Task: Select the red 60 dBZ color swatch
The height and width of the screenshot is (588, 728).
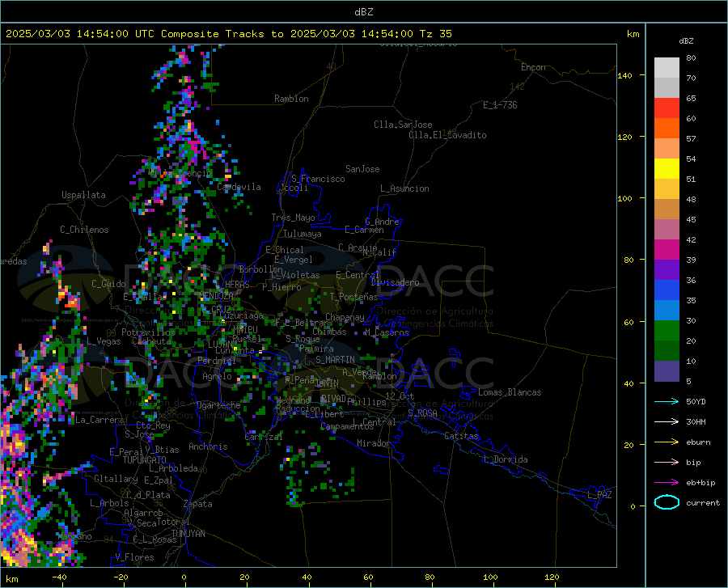Action: point(667,108)
